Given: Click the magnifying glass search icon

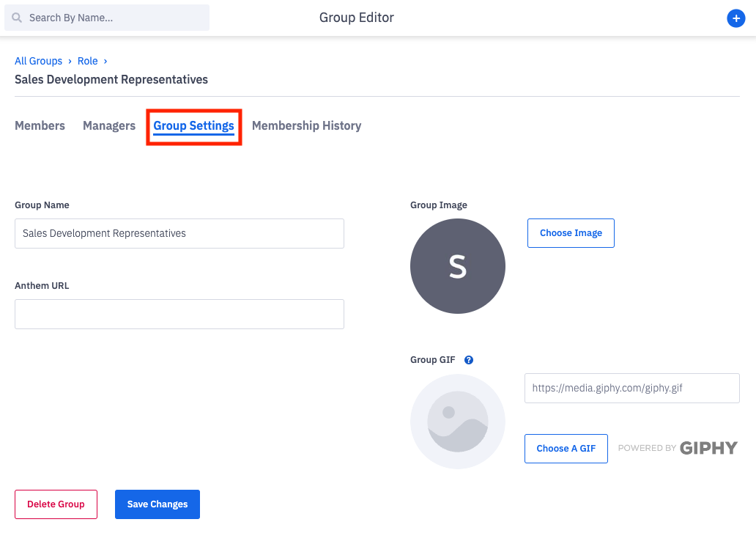Looking at the screenshot, I should (x=16, y=17).
